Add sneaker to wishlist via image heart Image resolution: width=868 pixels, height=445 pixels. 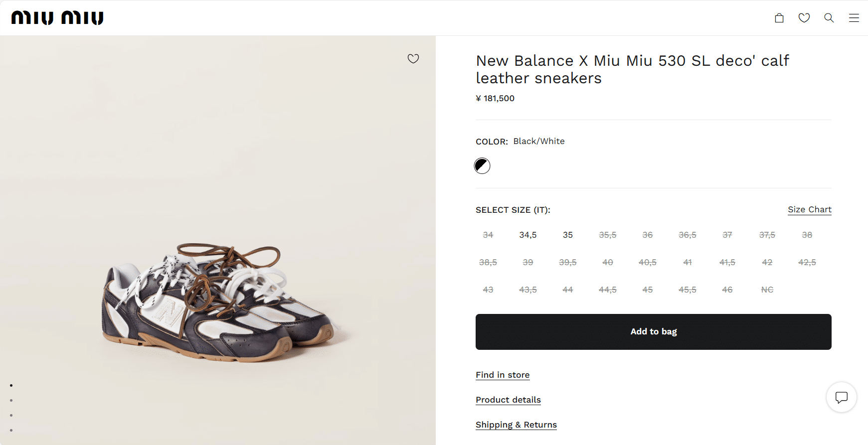point(413,59)
